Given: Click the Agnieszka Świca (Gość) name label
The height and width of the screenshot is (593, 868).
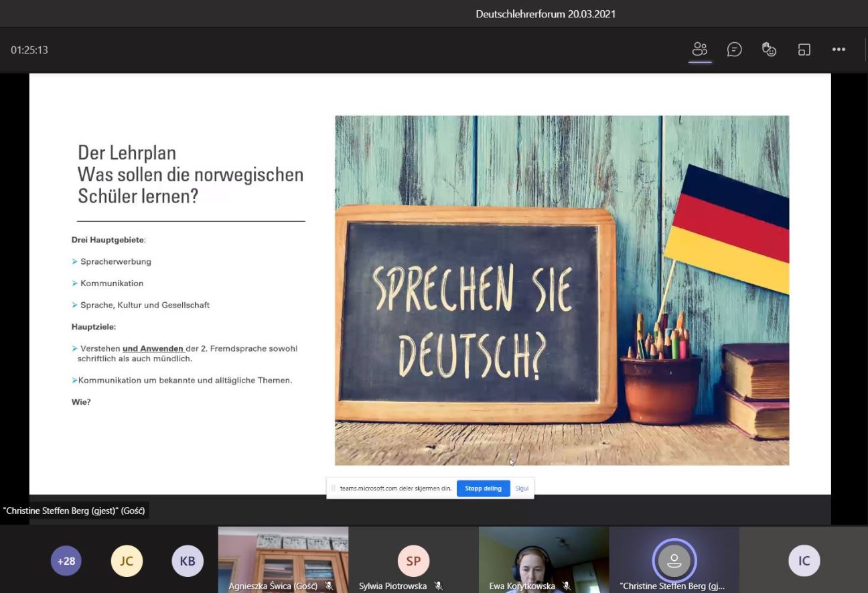Looking at the screenshot, I should [x=273, y=586].
